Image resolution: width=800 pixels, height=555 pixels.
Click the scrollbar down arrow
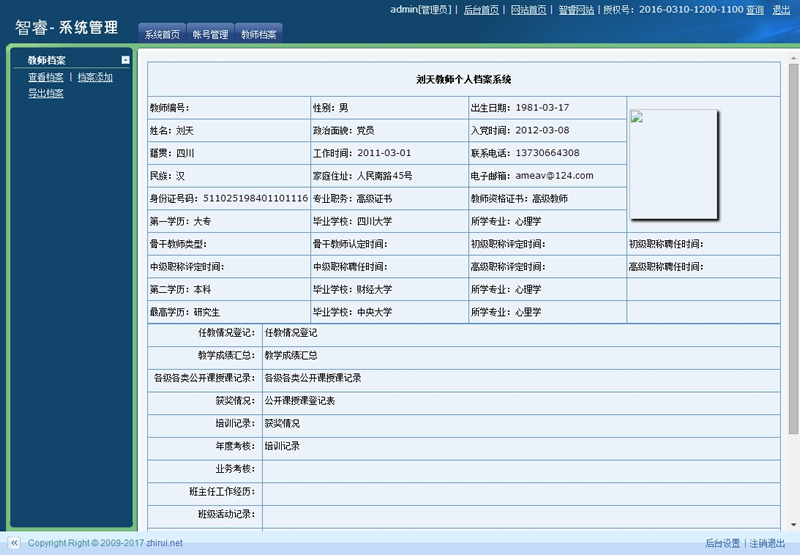coord(793,524)
